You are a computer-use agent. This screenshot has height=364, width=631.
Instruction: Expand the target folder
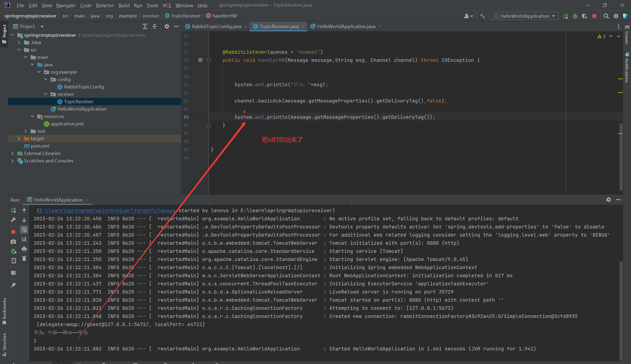19,139
